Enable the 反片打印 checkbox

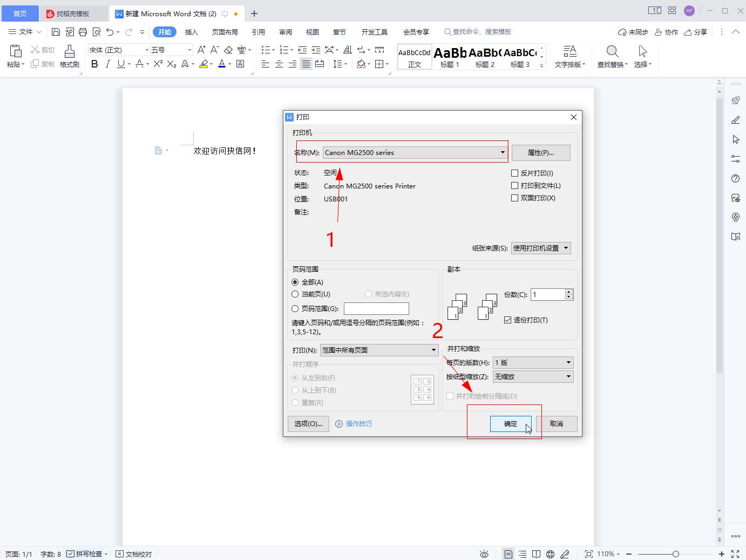coord(514,173)
